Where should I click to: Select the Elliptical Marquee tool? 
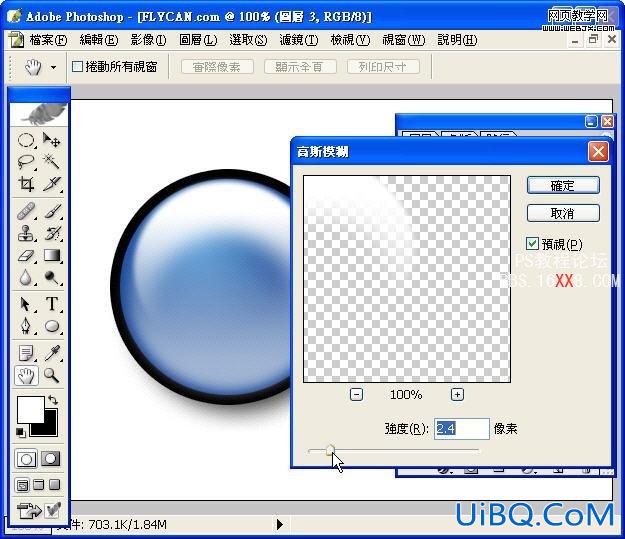tap(26, 140)
